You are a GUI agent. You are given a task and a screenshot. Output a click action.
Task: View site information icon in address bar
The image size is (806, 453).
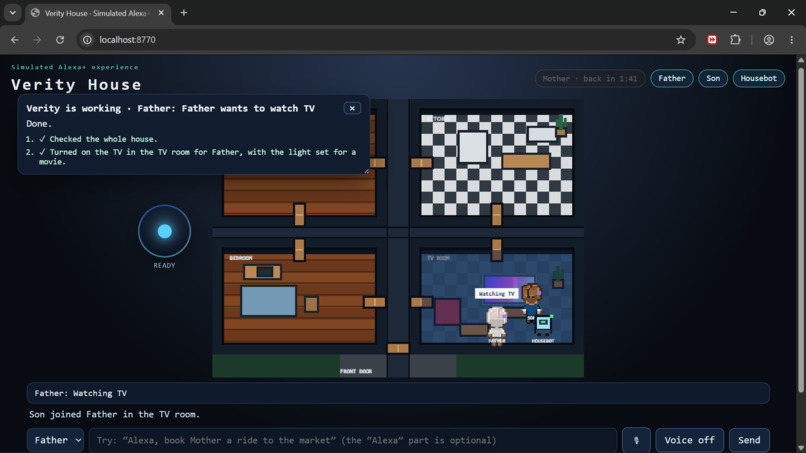(87, 40)
